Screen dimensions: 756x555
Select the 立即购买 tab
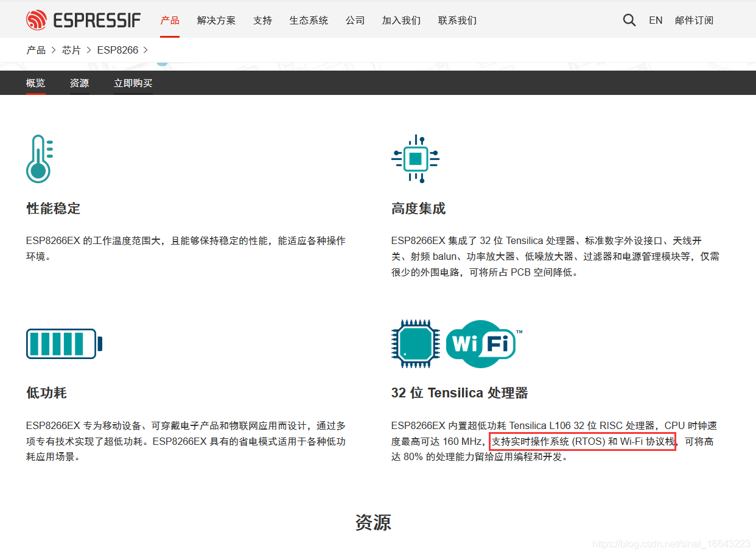(x=133, y=83)
